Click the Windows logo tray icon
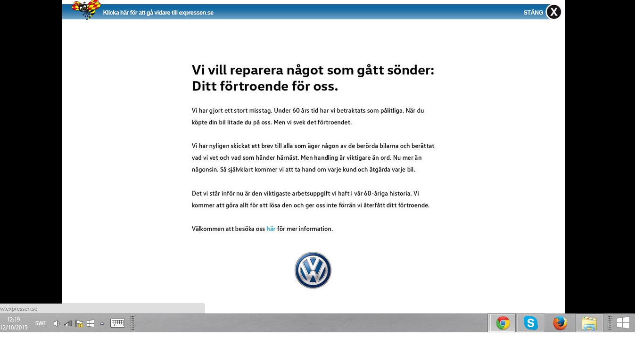644x362 pixels. 91,323
